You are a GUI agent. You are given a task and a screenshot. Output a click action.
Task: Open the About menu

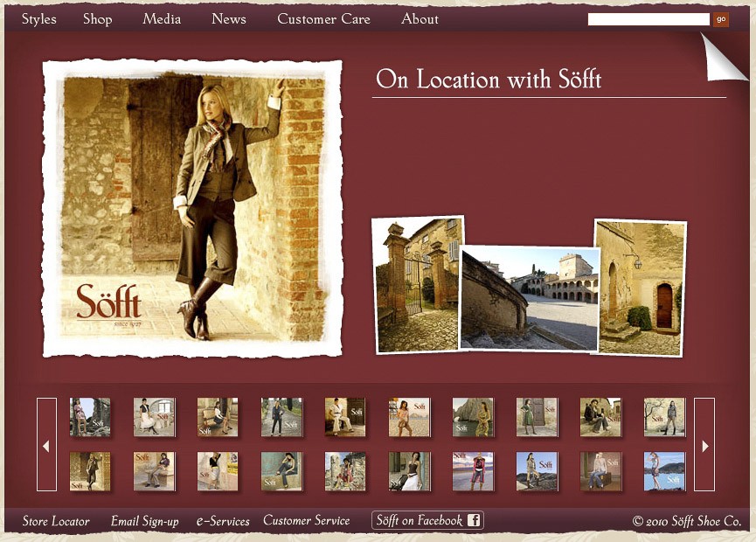pos(420,19)
